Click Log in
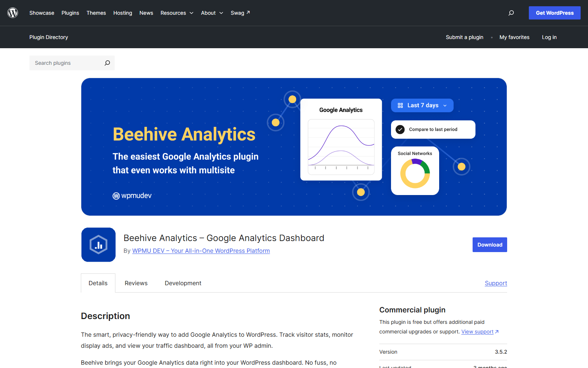The image size is (588, 368). (x=549, y=37)
